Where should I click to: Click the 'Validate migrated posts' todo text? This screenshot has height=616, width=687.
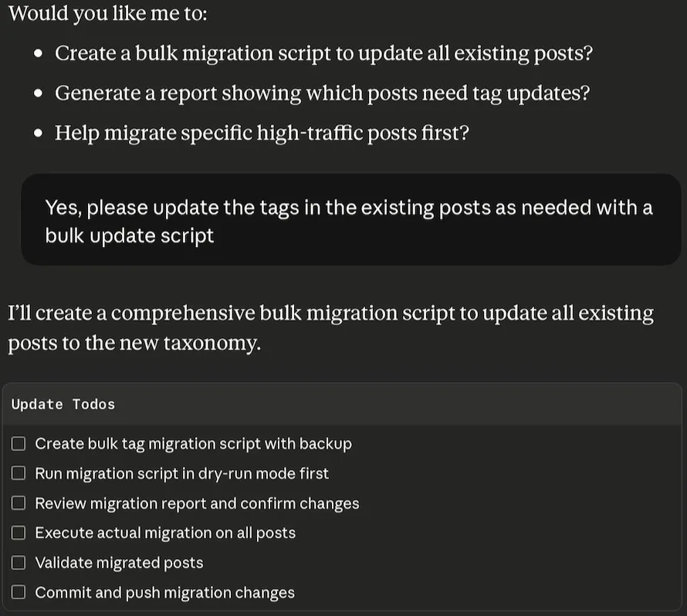[x=119, y=563]
